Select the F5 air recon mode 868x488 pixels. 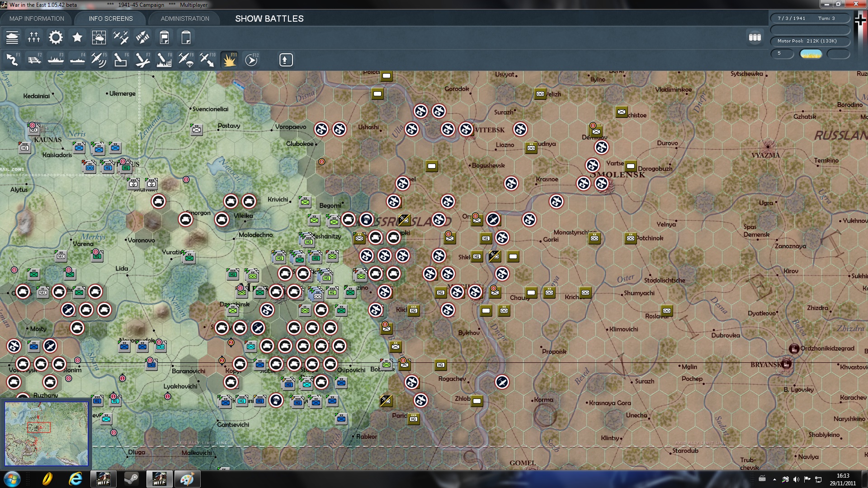[99, 60]
